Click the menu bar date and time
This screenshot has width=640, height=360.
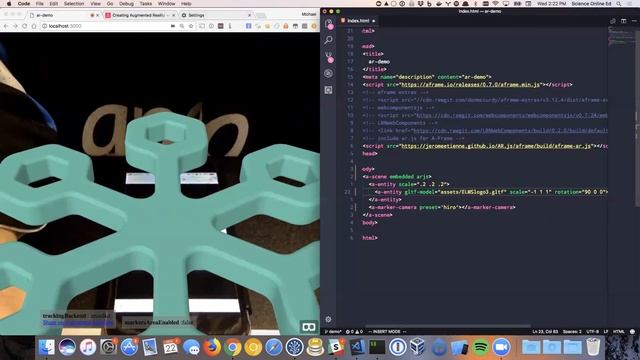pos(551,4)
